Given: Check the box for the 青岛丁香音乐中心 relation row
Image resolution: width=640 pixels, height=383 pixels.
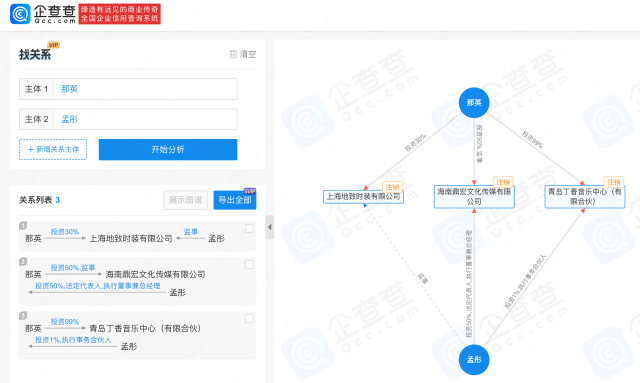Looking at the screenshot, I should (249, 318).
